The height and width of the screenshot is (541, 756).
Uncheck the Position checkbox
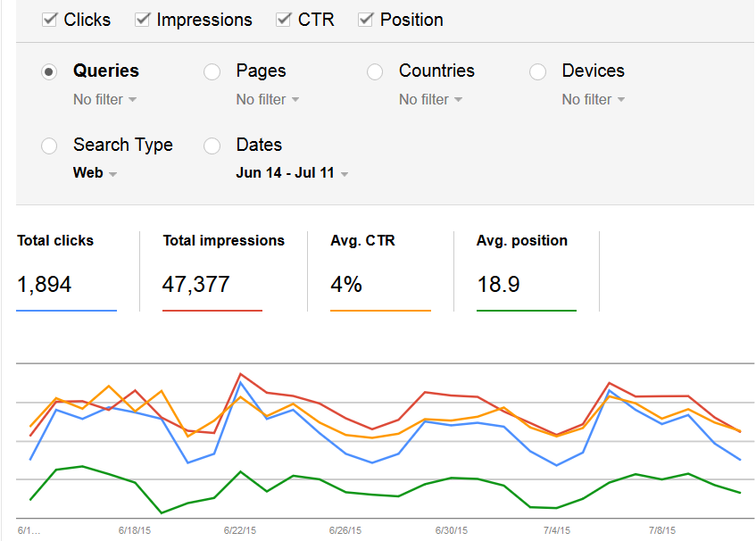(x=366, y=20)
